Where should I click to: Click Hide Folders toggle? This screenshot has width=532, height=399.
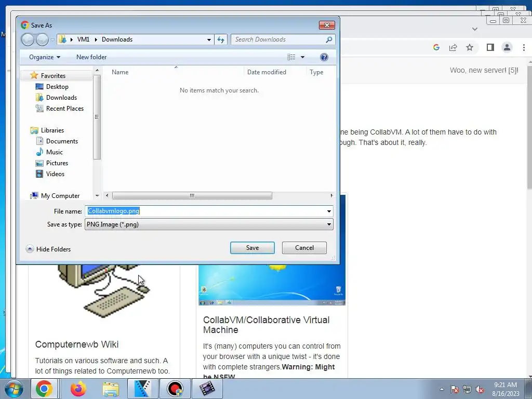[x=48, y=249]
